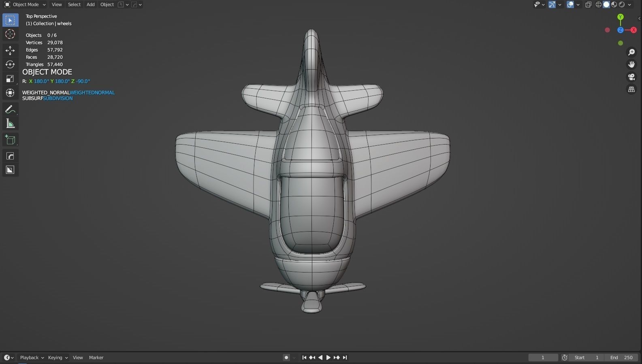This screenshot has height=364, width=642.
Task: Pick the Add Cube tool
Action: [x=10, y=140]
